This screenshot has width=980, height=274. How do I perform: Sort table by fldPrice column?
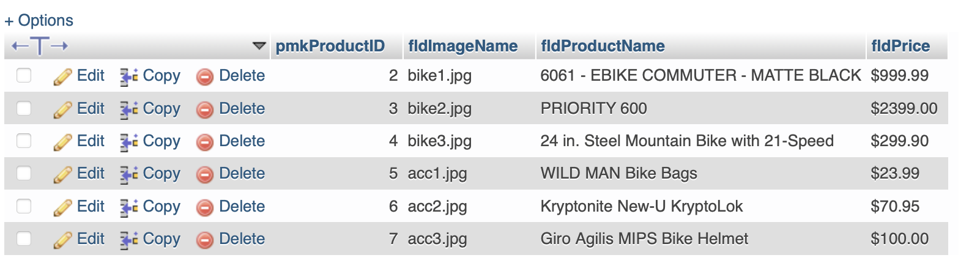(x=900, y=46)
